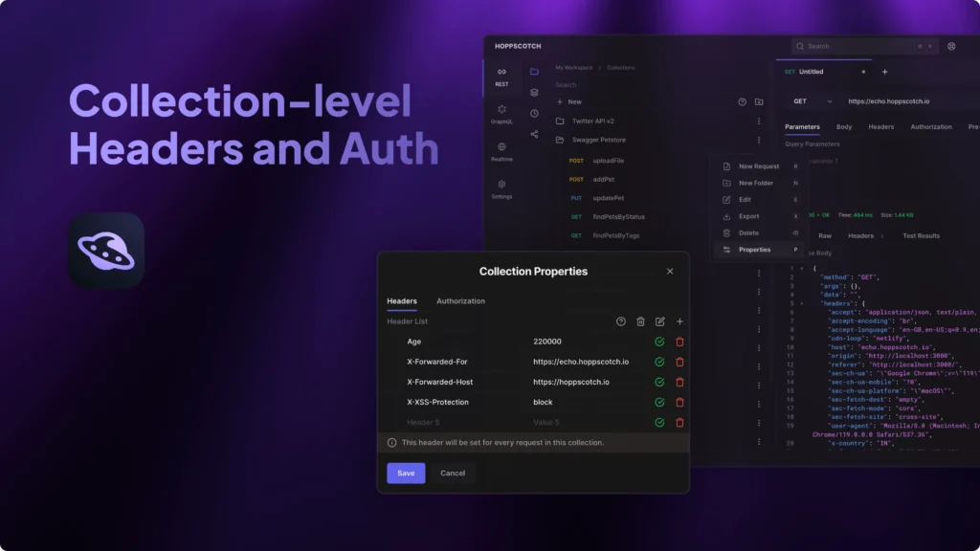Click the help icon in Header List
This screenshot has width=980, height=551.
click(x=620, y=321)
